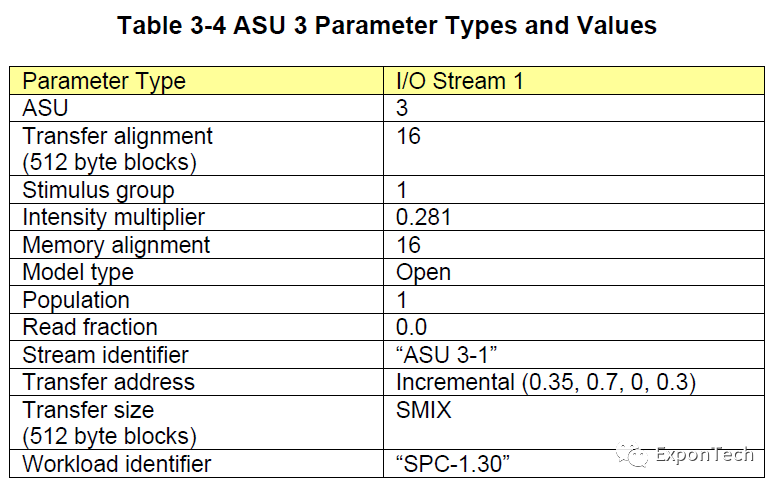Select the intensity multiplier value 0.281
Image resolution: width=780 pixels, height=490 pixels.
coord(424,217)
